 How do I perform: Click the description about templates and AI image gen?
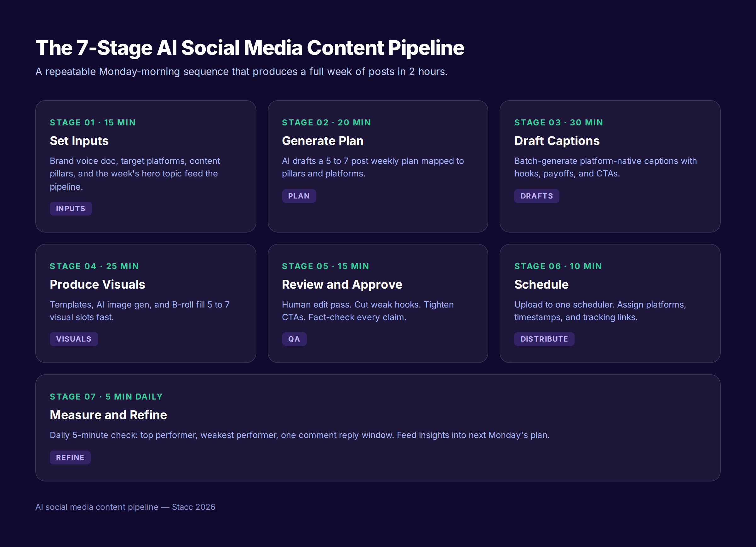tap(140, 311)
